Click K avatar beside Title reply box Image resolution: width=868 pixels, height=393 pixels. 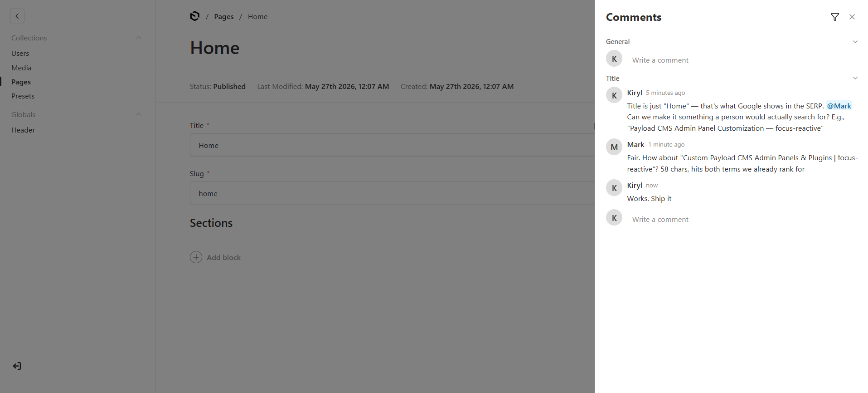tap(614, 218)
